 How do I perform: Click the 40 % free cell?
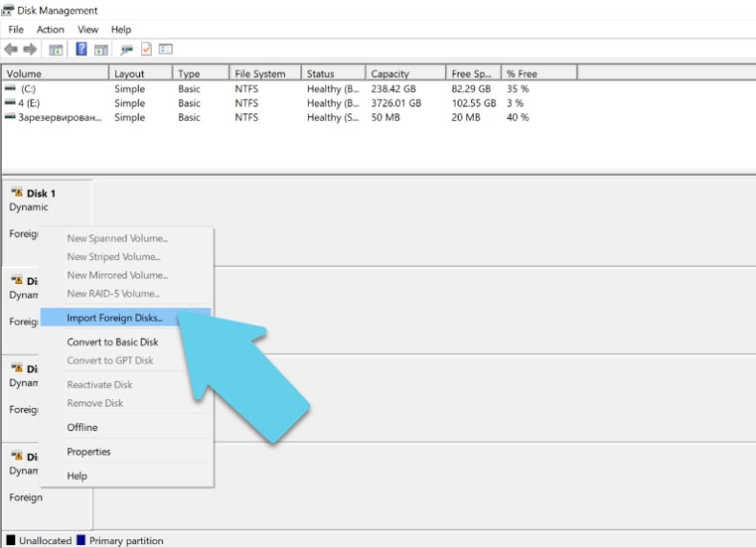[518, 118]
